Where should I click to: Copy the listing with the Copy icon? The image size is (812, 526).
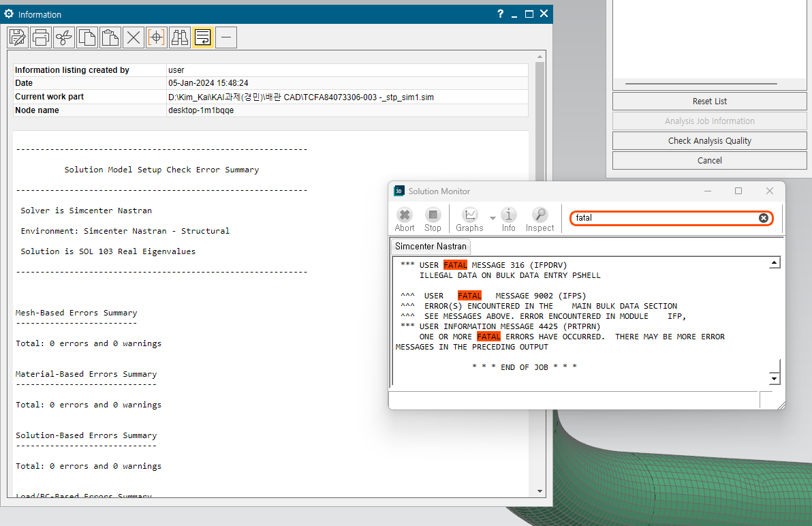(x=87, y=37)
